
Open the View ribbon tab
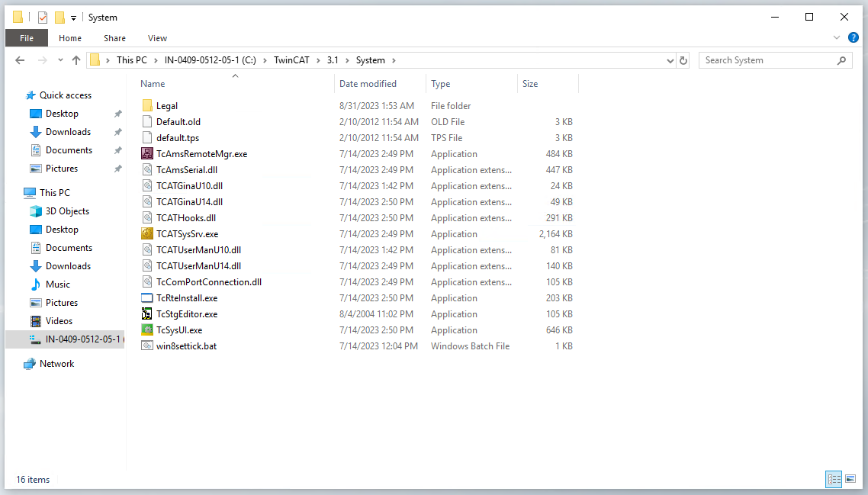point(157,38)
